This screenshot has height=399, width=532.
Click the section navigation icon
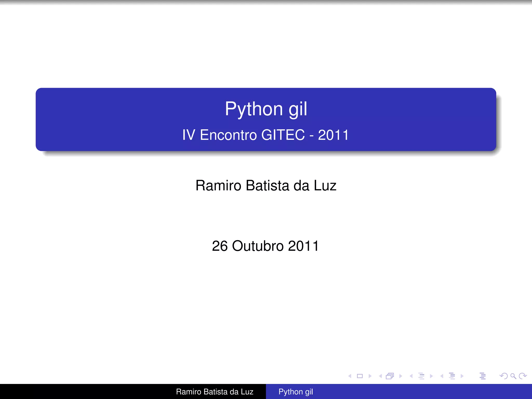click(452, 376)
